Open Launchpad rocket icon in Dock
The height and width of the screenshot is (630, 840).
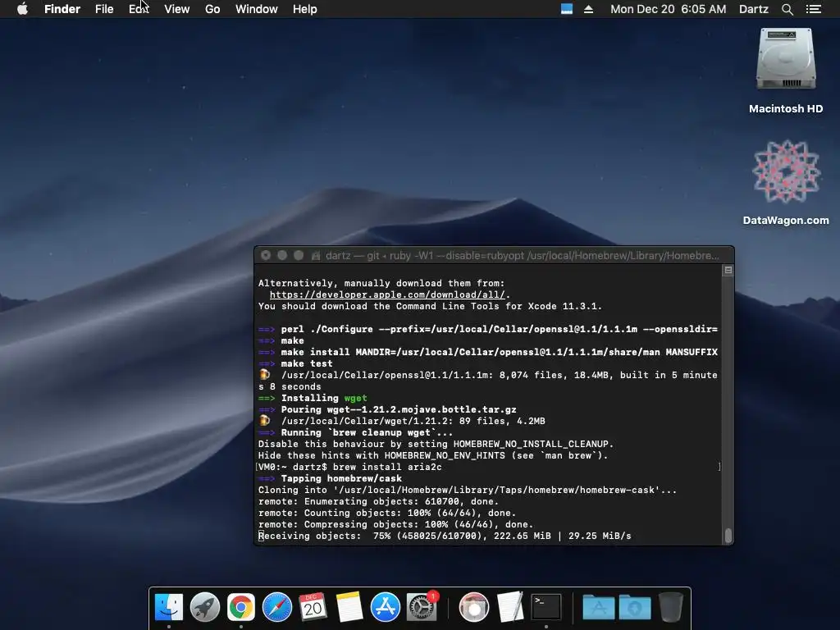(x=204, y=607)
